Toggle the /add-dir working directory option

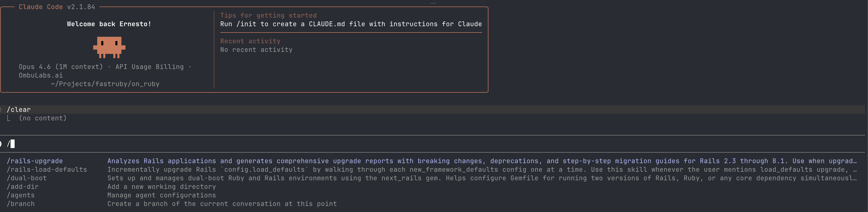[x=22, y=186]
